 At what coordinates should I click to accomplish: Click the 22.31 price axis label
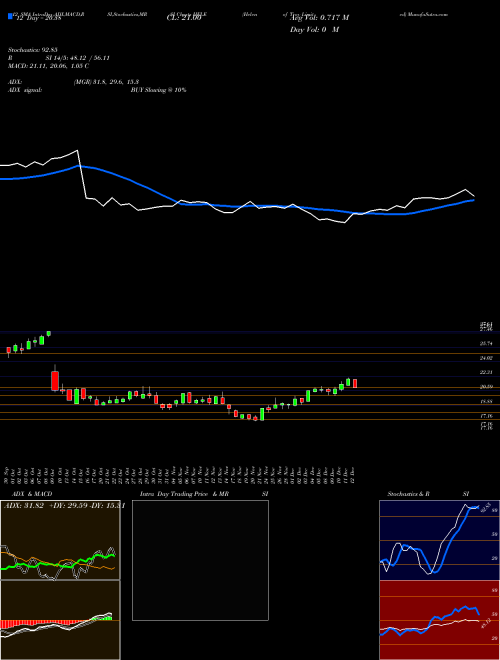point(486,372)
